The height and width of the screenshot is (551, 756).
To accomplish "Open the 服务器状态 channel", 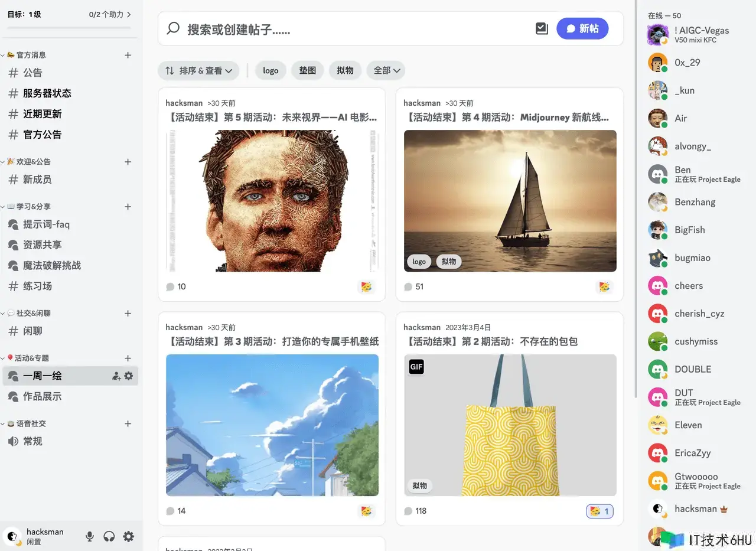I will coord(47,93).
